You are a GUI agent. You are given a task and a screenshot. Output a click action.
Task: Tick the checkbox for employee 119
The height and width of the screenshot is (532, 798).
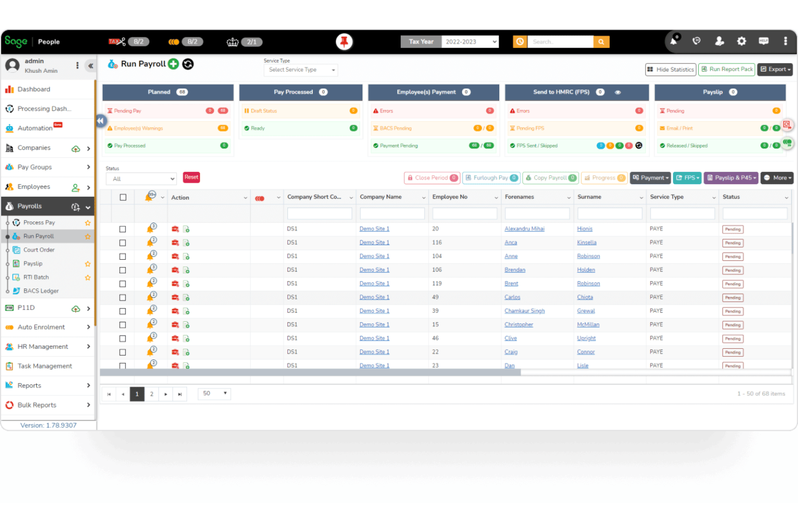pos(122,284)
